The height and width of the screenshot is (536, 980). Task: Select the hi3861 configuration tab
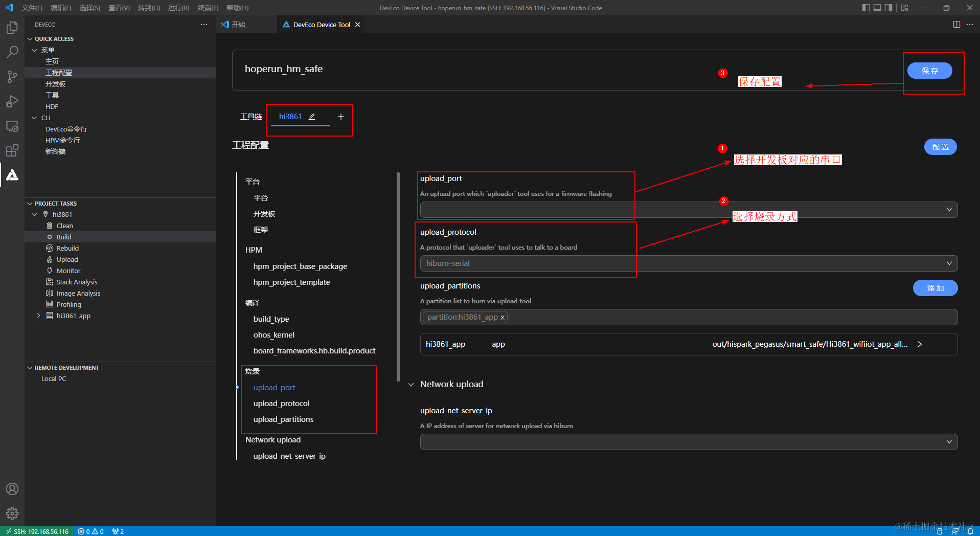tap(290, 117)
